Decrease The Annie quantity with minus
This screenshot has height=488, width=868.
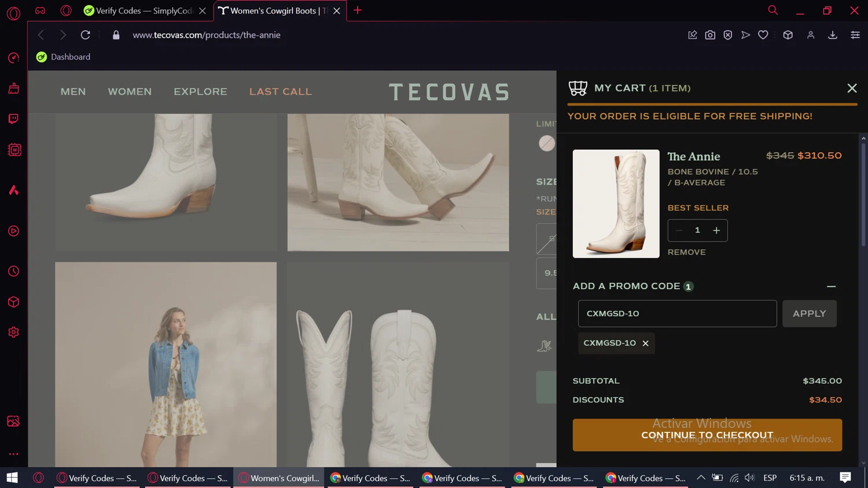click(679, 230)
